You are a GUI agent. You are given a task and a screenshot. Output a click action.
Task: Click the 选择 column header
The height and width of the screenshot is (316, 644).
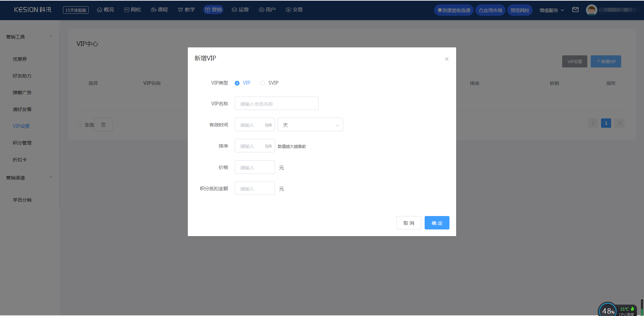pyautogui.click(x=93, y=83)
